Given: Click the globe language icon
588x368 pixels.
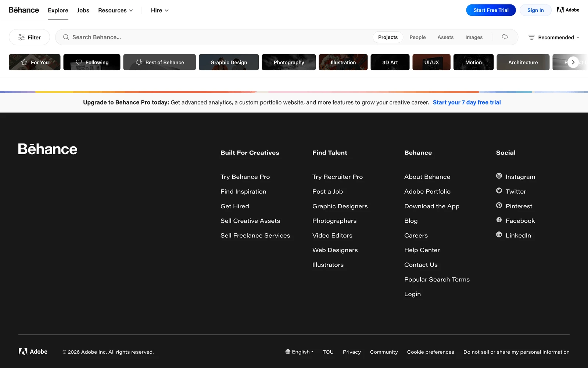Looking at the screenshot, I should point(288,352).
